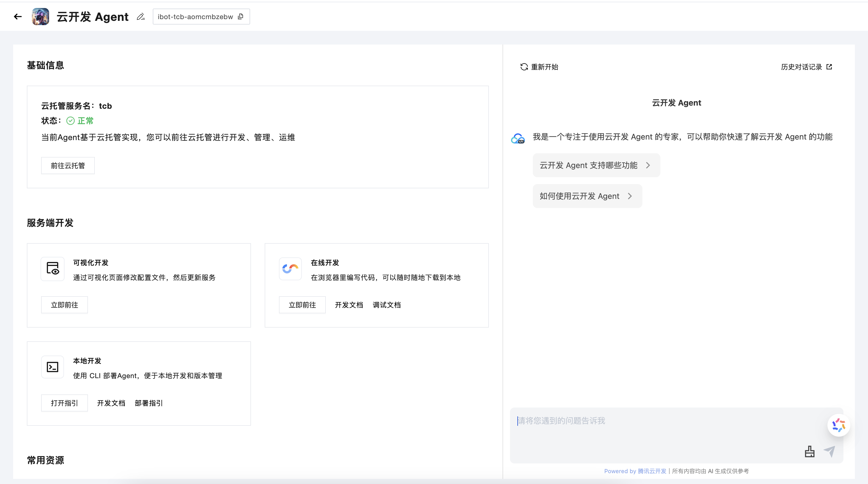The height and width of the screenshot is (484, 868).
Task: Click the restart refresh icon beside 重新开始
Action: [524, 67]
